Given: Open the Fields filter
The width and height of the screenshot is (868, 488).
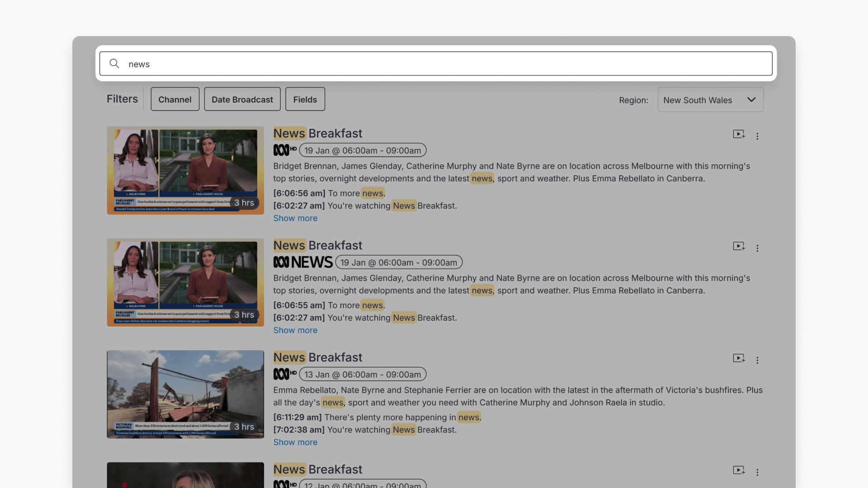Looking at the screenshot, I should [305, 99].
